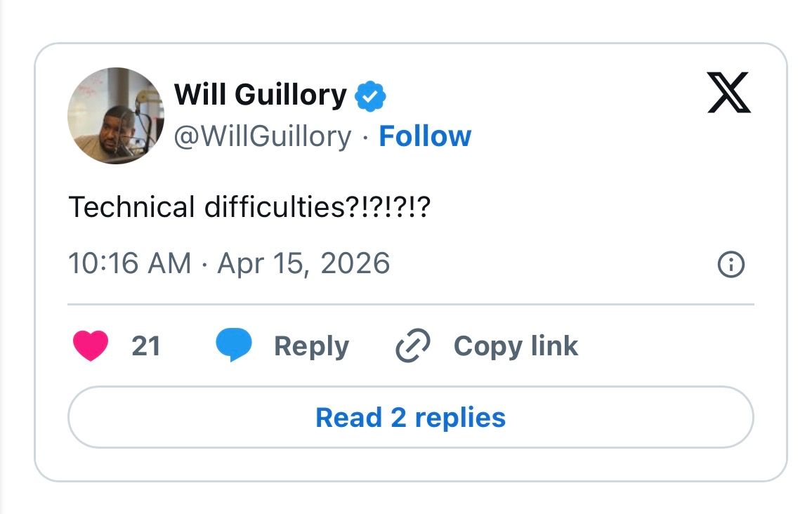
Task: Open the 10:16 AM time link
Action: pos(130,264)
